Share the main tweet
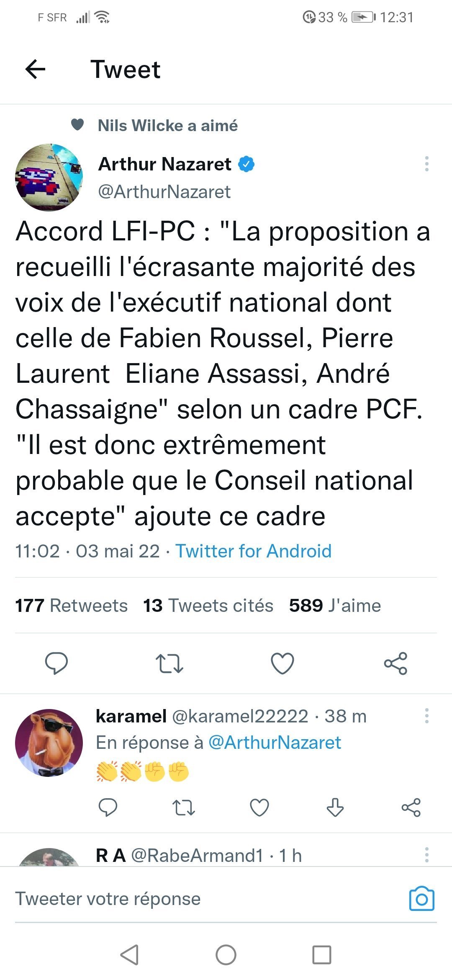Screen dimensions: 452x980 pyautogui.click(x=395, y=663)
